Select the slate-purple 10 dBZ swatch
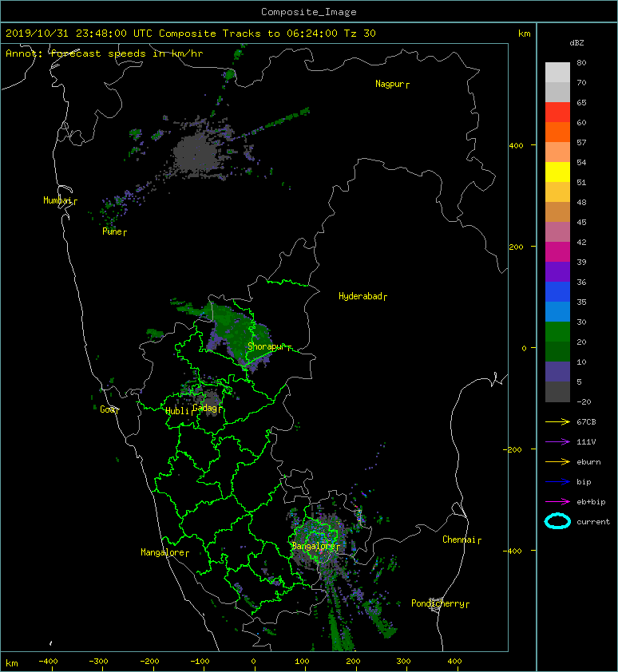The image size is (618, 672). point(557,371)
